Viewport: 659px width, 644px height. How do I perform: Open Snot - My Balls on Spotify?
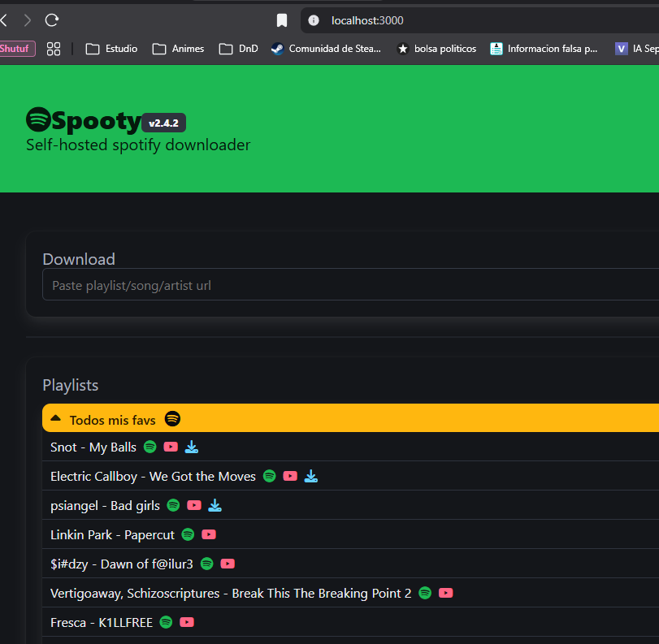tap(150, 447)
